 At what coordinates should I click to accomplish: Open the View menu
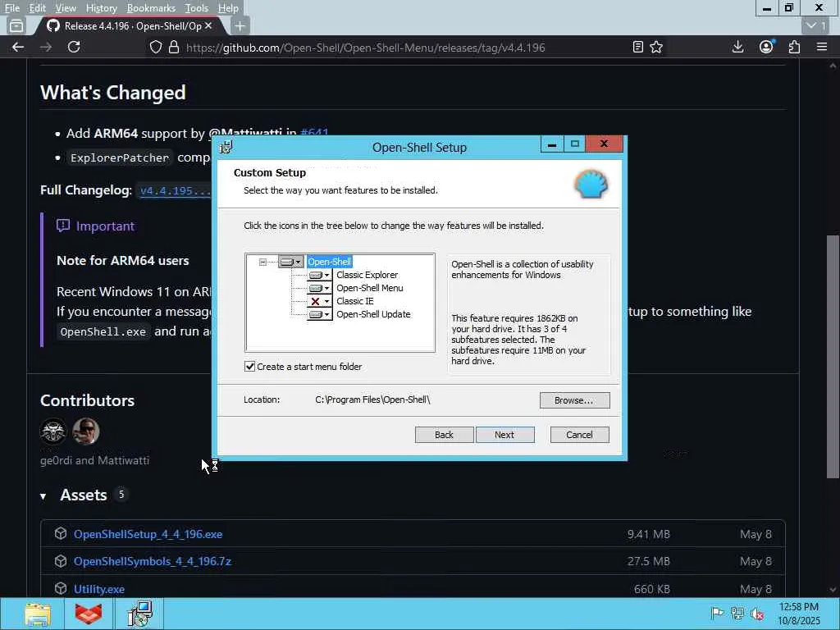click(x=66, y=8)
